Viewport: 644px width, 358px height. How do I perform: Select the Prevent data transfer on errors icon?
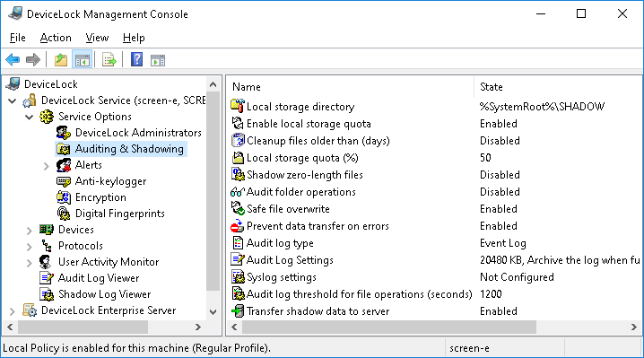click(x=238, y=226)
